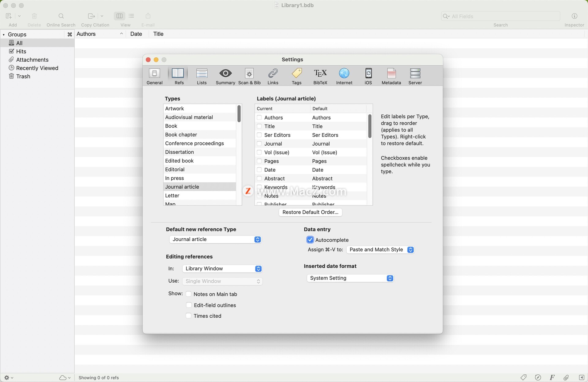Open the Links settings pane

[x=273, y=76]
